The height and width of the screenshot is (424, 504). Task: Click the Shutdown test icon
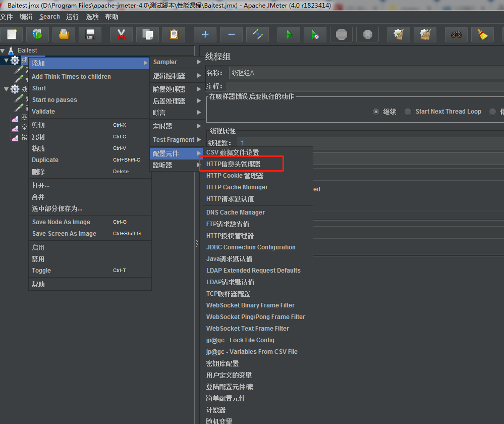(368, 34)
